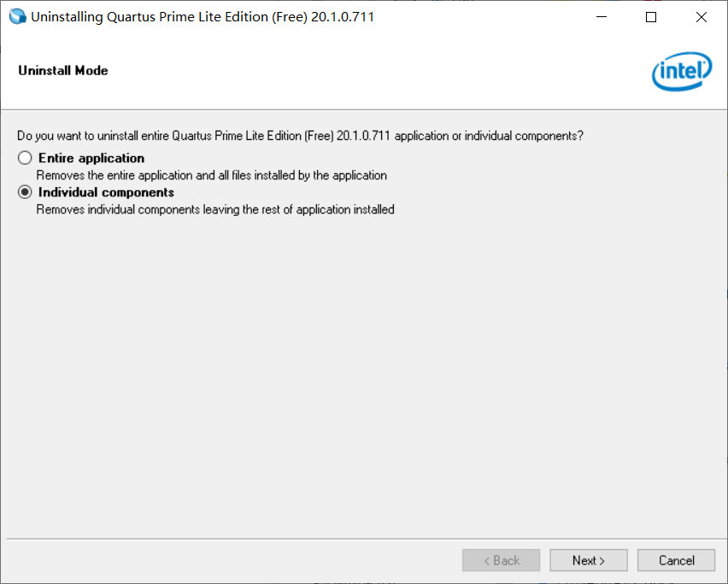Click the Quartus installer icon in title bar
This screenshot has height=584, width=728.
coord(17,16)
